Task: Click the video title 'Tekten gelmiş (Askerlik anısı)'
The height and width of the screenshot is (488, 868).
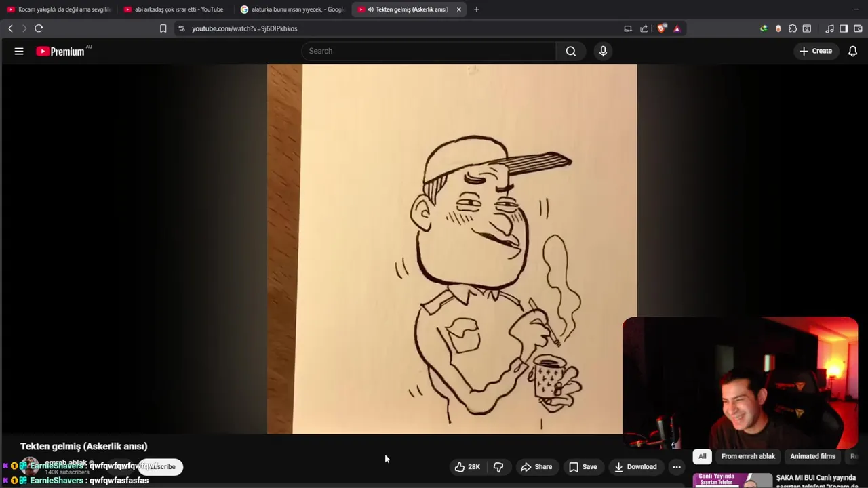Action: pyautogui.click(x=84, y=446)
